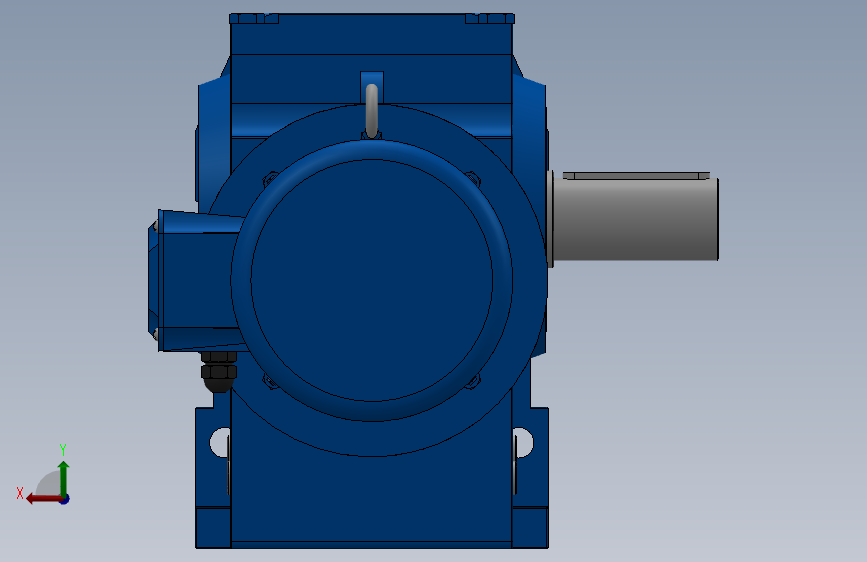Select the grey output shaft
The image size is (867, 562).
(635, 219)
